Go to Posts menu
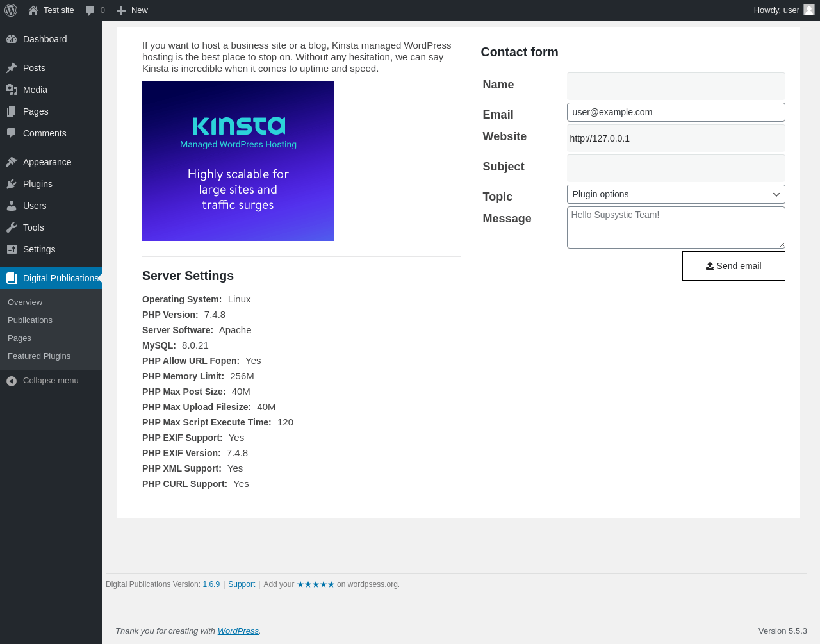Viewport: 820px width, 644px height. 51,68
